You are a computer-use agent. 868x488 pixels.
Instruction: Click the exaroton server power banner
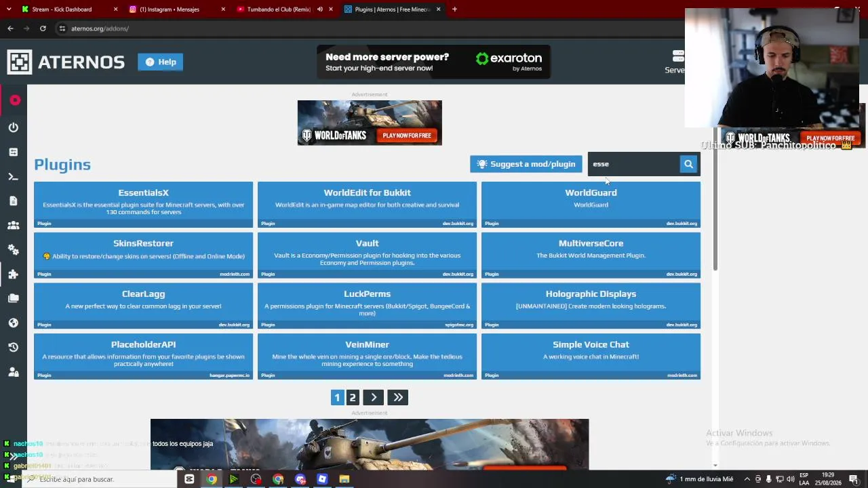tap(434, 62)
